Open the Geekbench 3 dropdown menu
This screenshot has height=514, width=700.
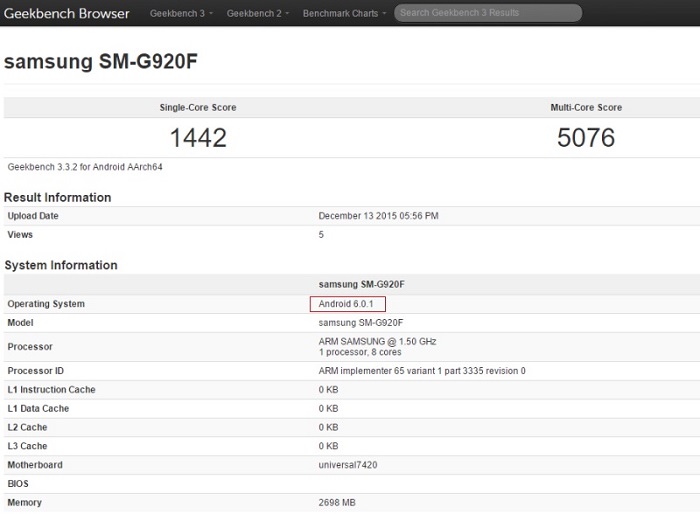pyautogui.click(x=180, y=14)
